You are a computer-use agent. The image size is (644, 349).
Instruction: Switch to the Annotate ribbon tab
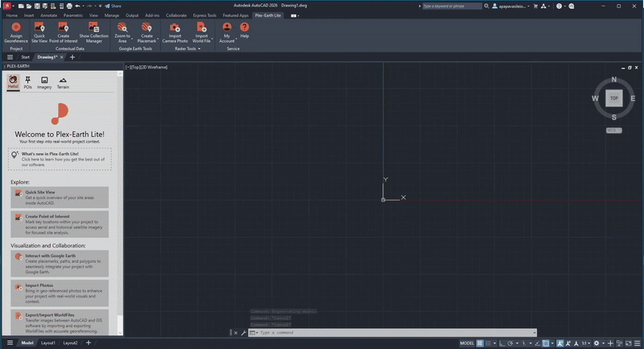coord(49,15)
